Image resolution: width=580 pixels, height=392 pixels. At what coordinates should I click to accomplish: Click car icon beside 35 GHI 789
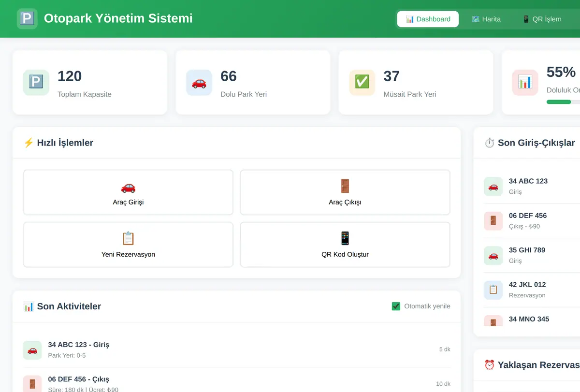click(x=493, y=255)
